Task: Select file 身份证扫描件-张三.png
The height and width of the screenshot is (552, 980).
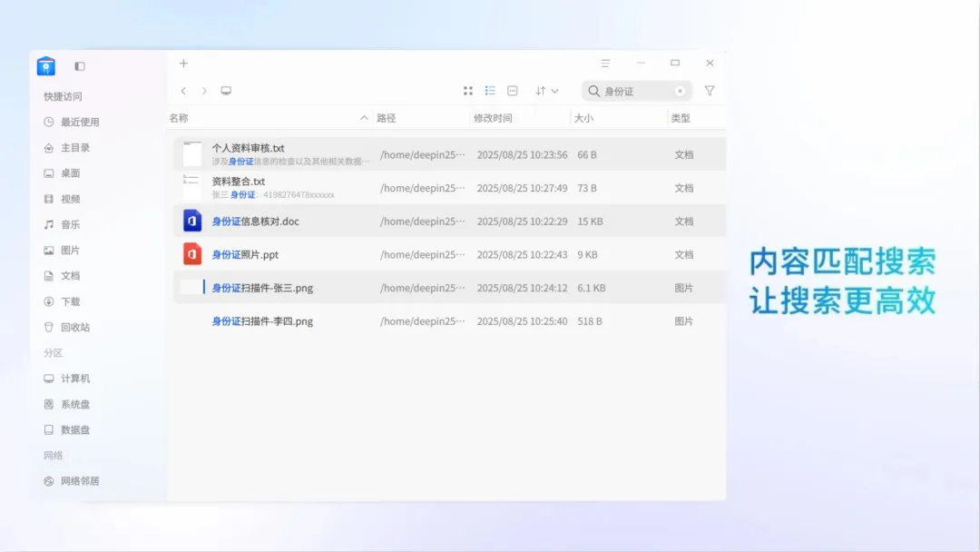Action: [x=449, y=288]
